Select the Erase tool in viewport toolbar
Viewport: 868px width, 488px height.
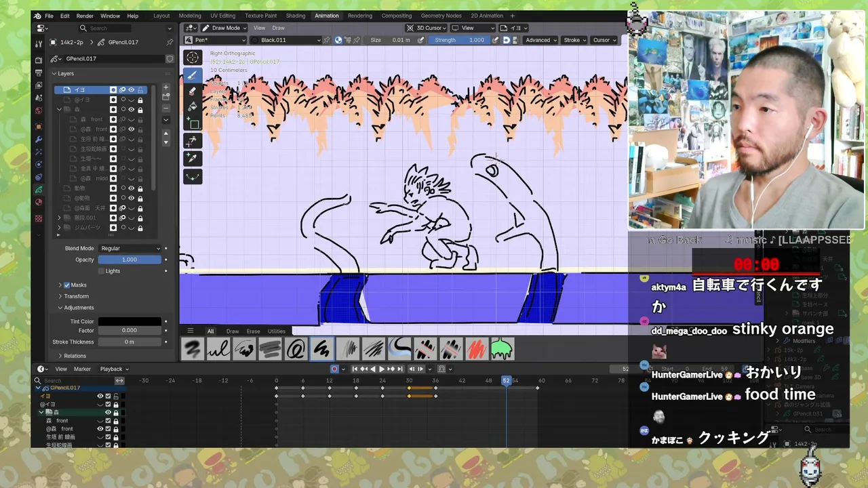[x=193, y=91]
